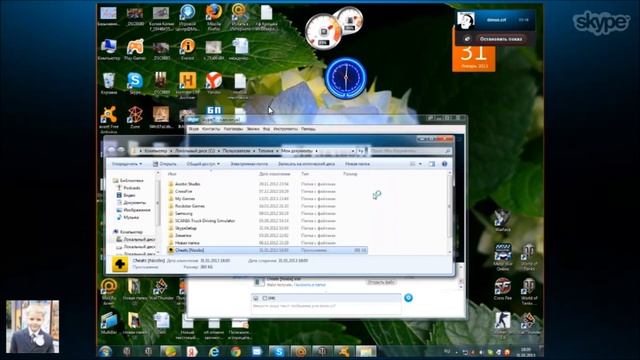This screenshot has height=360, width=640.
Task: Open the avast Free Antivirus desktop shortcut
Action: point(109,115)
